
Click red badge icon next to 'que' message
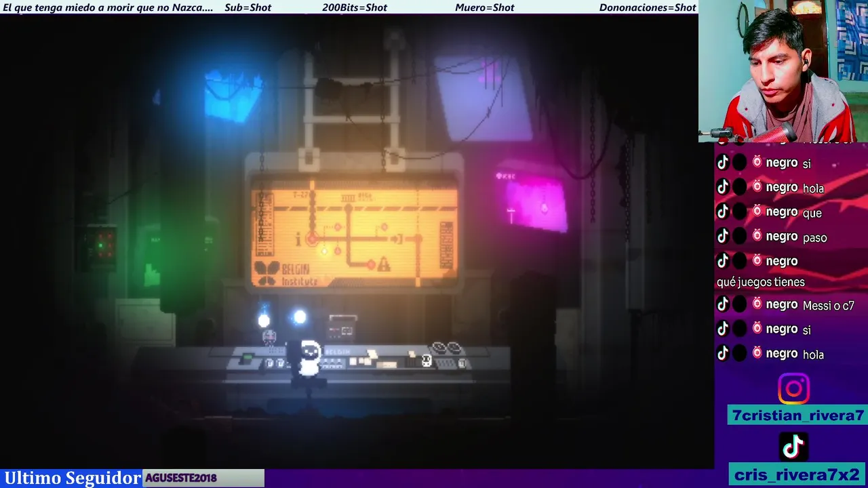point(757,211)
